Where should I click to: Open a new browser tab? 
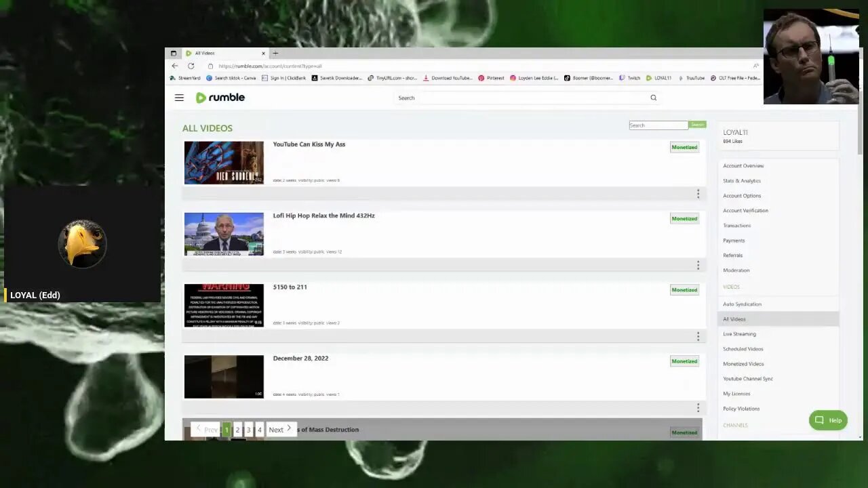click(275, 53)
